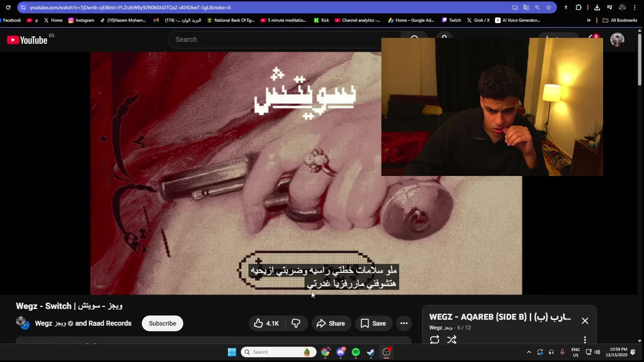This screenshot has height=362, width=644.
Task: Click the Windows taskbar Search box
Action: (279, 352)
